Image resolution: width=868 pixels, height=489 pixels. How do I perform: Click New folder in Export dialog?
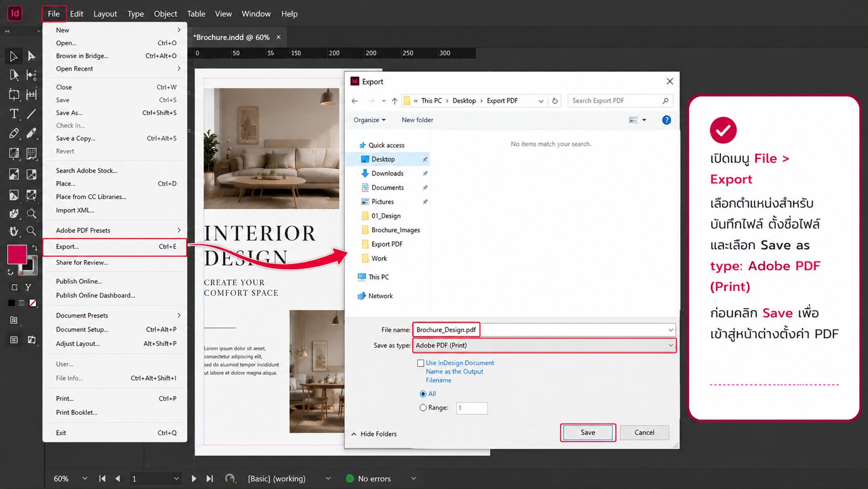click(417, 120)
